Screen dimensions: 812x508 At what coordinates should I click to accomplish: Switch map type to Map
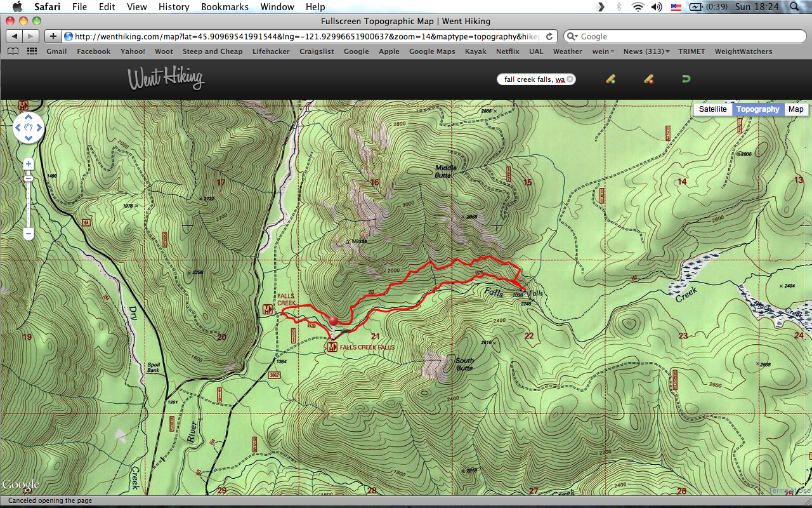click(796, 109)
